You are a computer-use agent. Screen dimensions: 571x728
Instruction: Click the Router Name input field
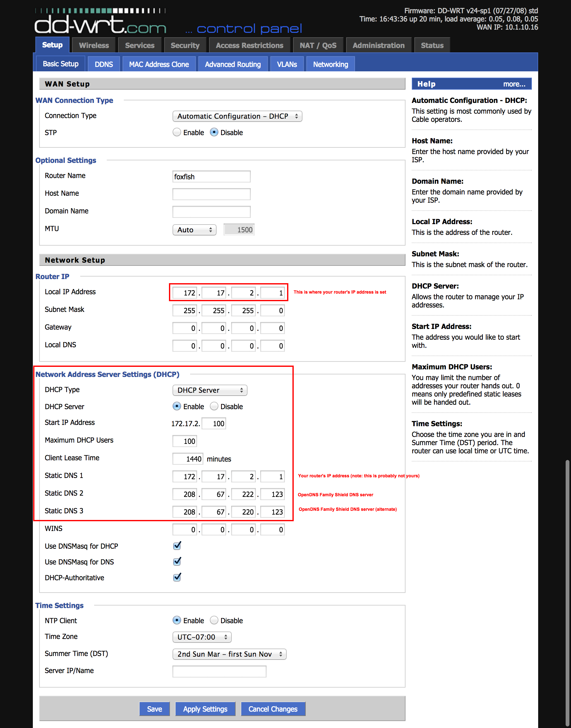pos(211,176)
